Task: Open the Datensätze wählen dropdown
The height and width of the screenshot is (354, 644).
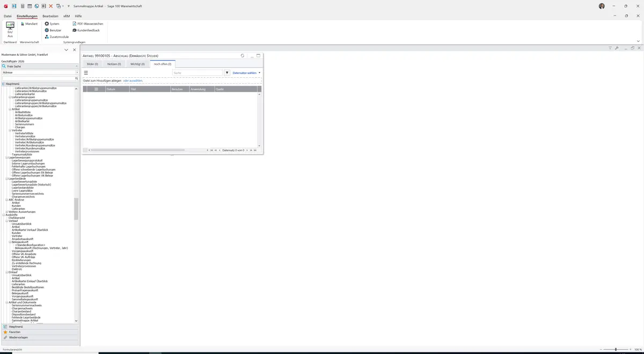Action: 246,72
